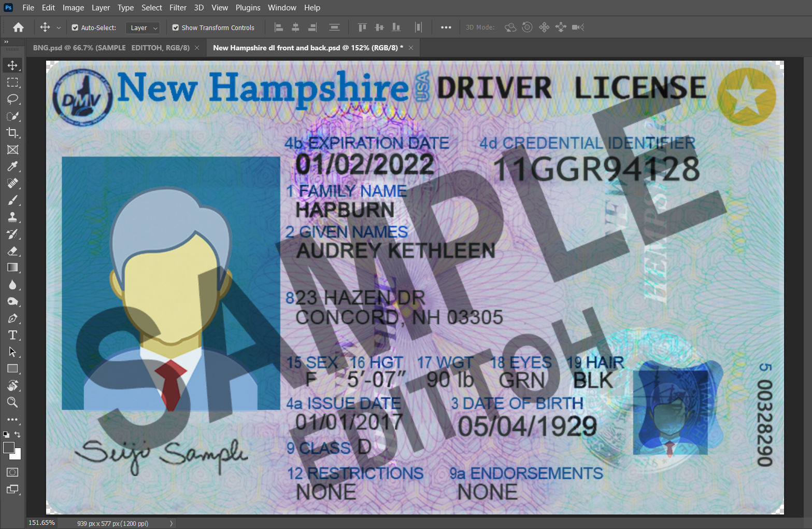812x529 pixels.
Task: Select the Eraser tool
Action: (12, 251)
